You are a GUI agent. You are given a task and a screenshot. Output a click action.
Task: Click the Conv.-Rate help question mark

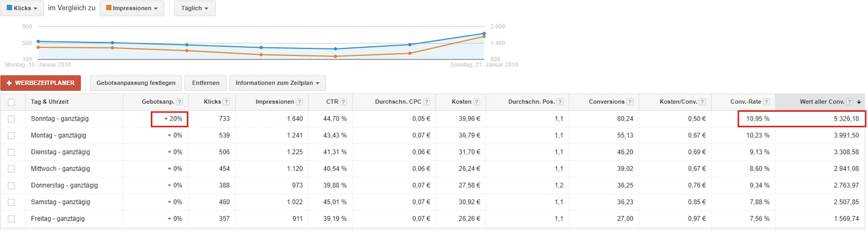coord(766,102)
